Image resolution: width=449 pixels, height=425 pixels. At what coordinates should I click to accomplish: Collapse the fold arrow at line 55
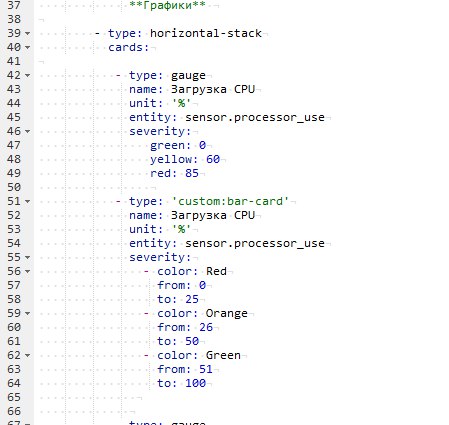[x=28, y=257]
